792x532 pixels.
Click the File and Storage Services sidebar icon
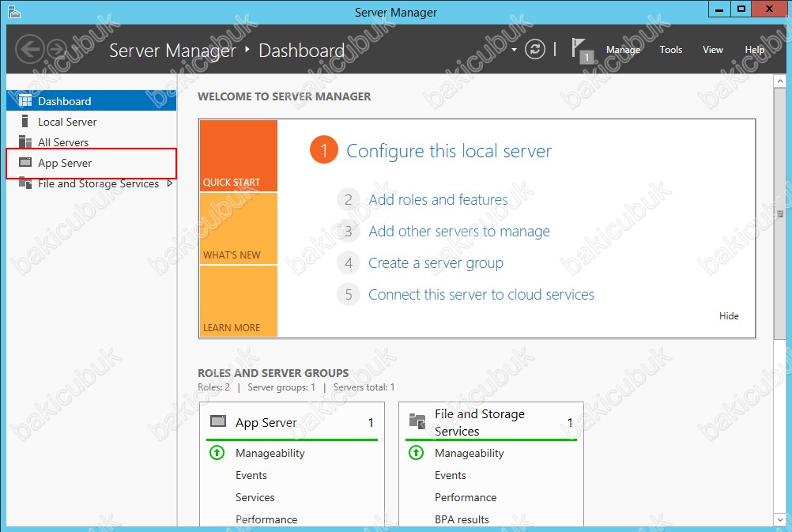click(25, 183)
